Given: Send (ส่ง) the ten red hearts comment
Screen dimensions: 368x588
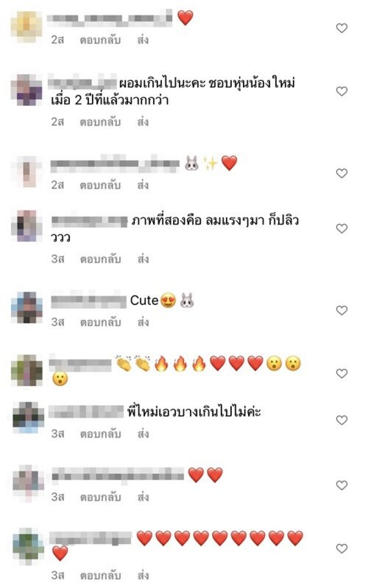Looking at the screenshot, I should pyautogui.click(x=143, y=575).
